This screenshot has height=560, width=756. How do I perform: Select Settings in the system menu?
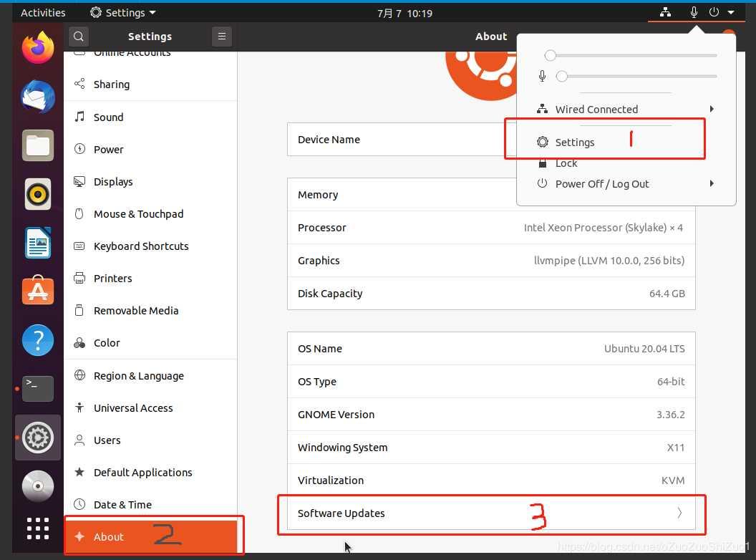pos(575,143)
